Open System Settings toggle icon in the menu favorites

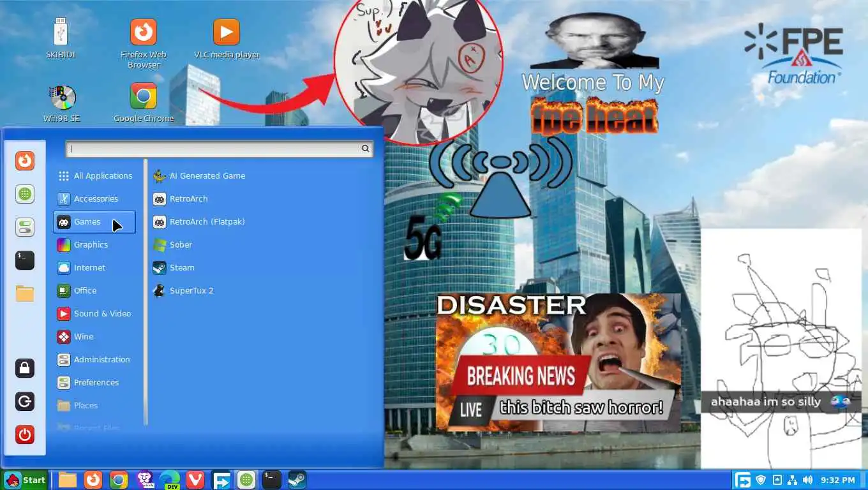[x=25, y=227]
